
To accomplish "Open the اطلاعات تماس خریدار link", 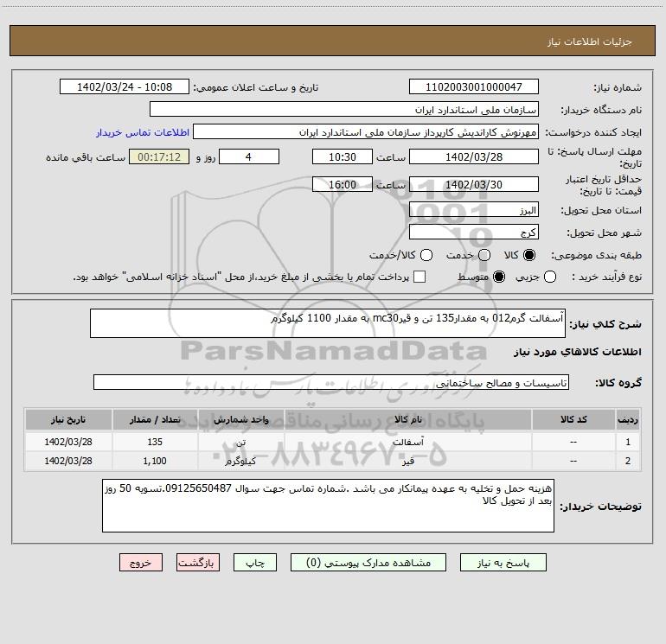I will pos(143,132).
